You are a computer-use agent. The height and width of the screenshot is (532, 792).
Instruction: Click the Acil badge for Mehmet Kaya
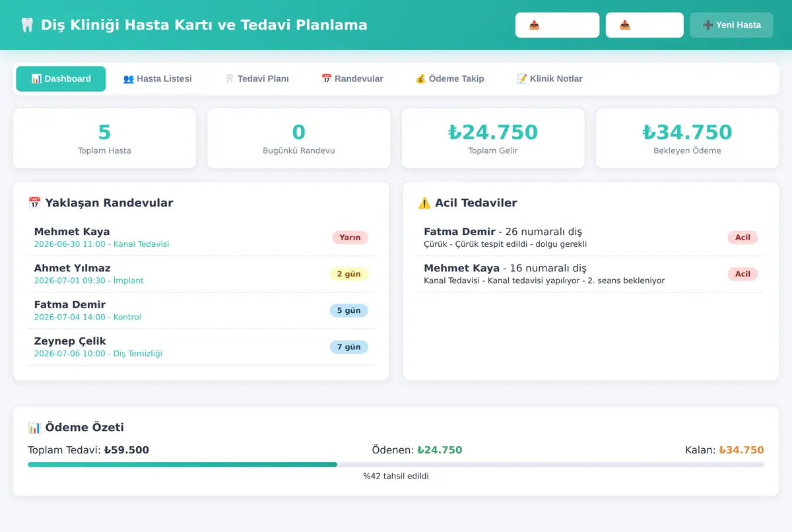[742, 274]
